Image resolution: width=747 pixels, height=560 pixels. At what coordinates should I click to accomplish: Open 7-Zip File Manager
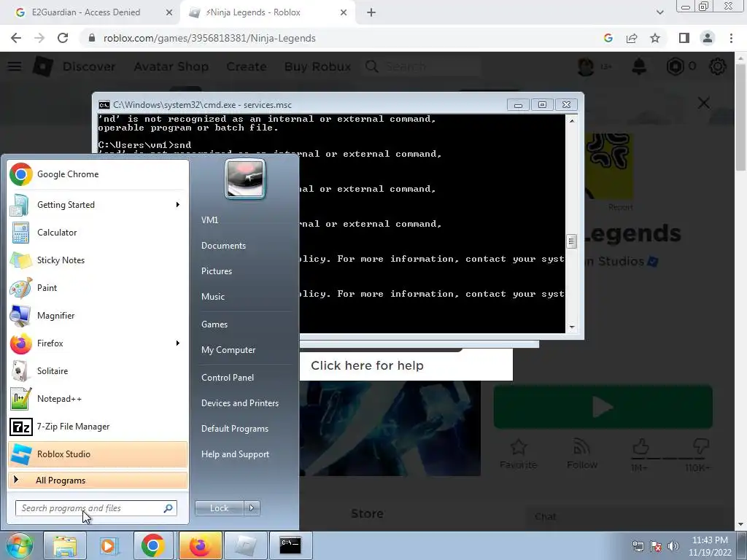98,426
